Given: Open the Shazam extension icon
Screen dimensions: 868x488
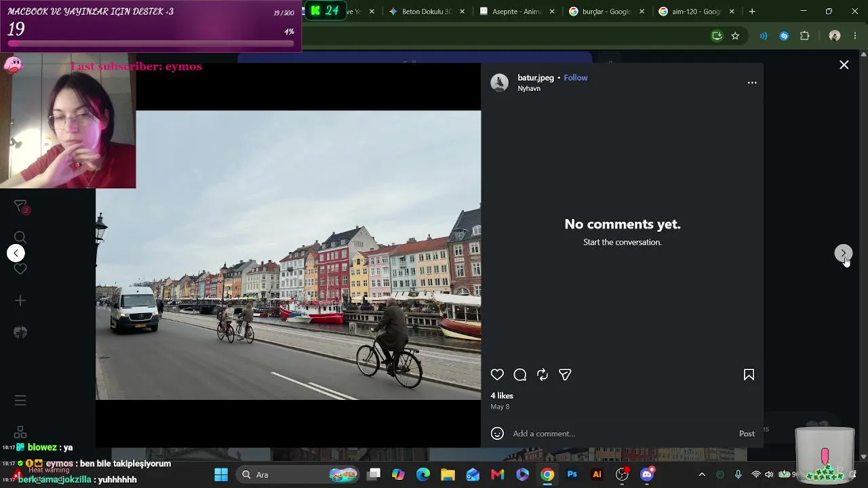Looking at the screenshot, I should point(785,36).
